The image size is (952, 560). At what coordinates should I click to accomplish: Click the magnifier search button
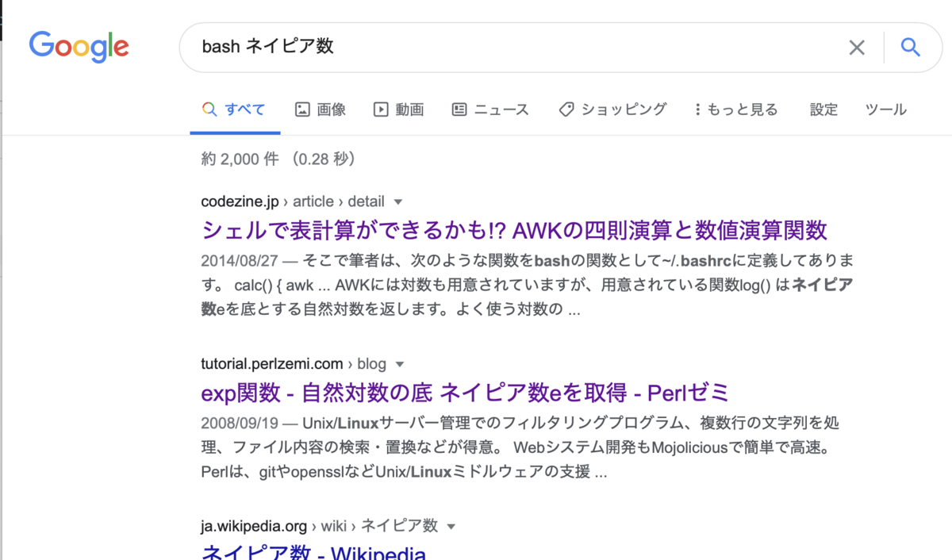pos(911,48)
